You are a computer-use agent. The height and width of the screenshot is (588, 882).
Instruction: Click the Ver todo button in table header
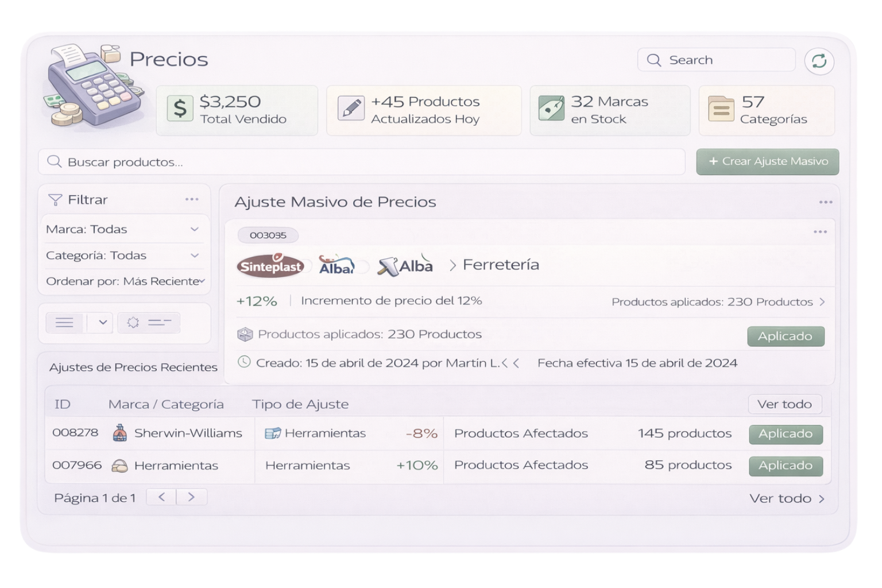(784, 404)
